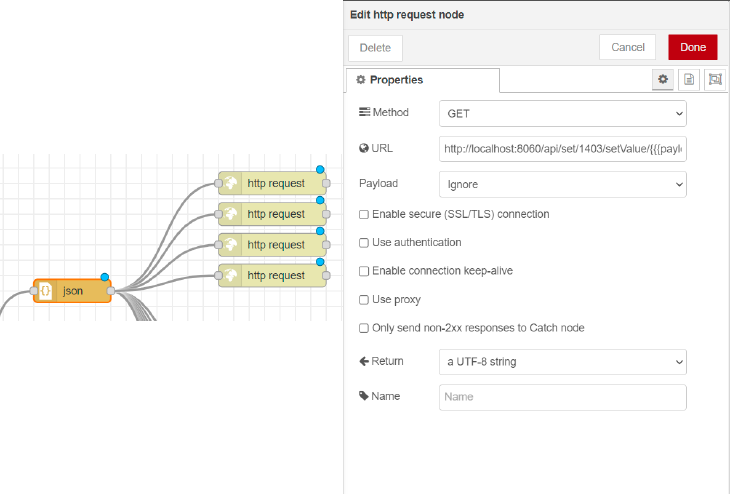
Task: Select the json node's braces icon
Action: point(46,291)
